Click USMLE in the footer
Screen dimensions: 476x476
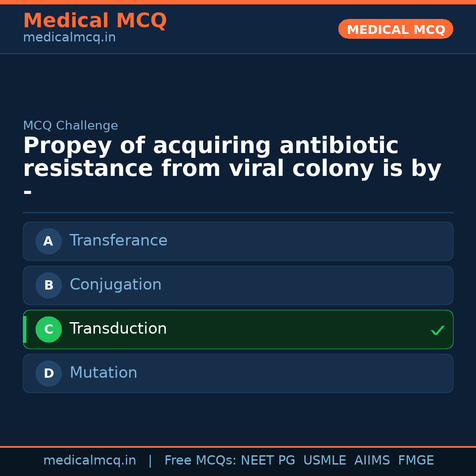[x=324, y=461]
